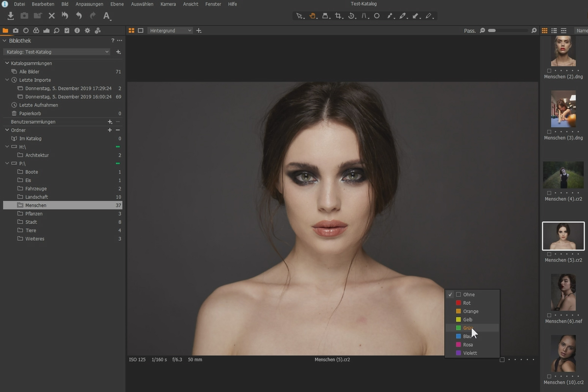Select the orange Pan hand tool
The height and width of the screenshot is (392, 588).
313,16
